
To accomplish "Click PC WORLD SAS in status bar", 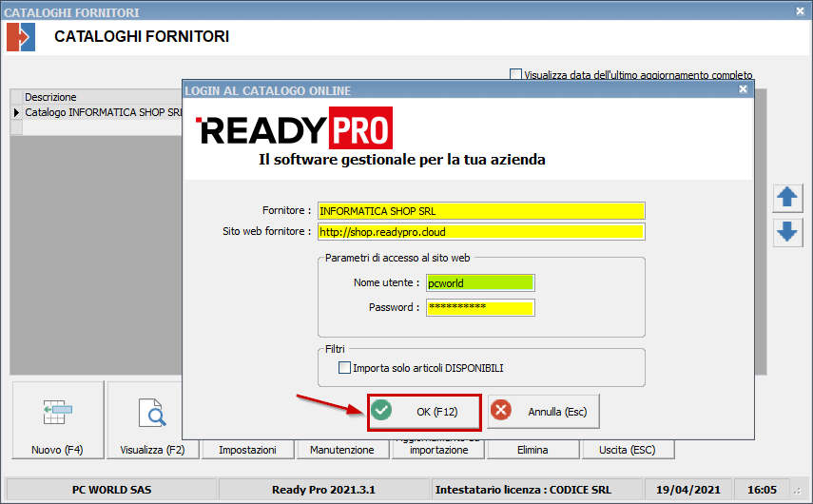I will [111, 490].
